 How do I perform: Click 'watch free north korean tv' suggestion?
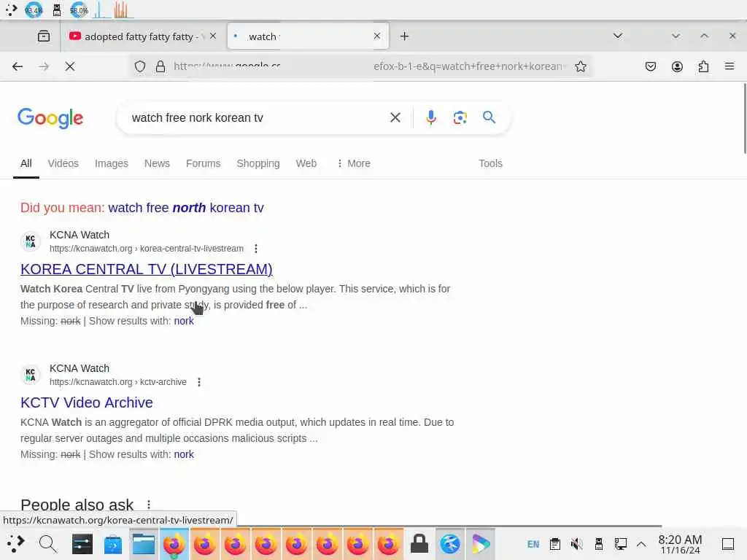(x=186, y=208)
